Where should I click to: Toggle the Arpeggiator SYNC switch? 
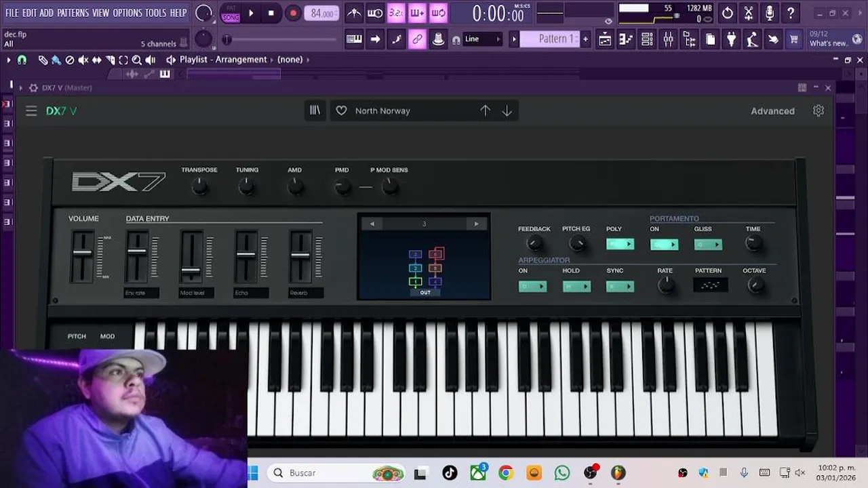point(620,287)
